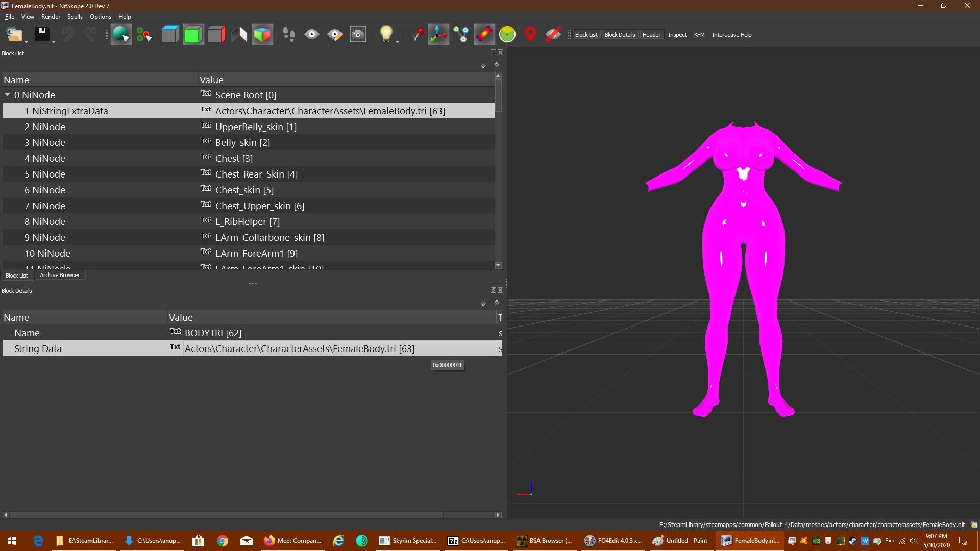Open the Spells menu
Image resolution: width=980 pixels, height=551 pixels.
(x=75, y=17)
